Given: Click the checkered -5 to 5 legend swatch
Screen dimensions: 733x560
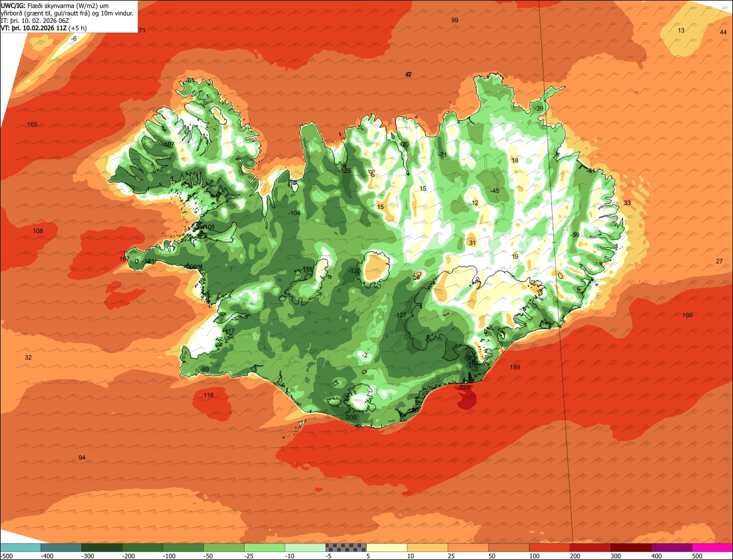Looking at the screenshot, I should 346,547.
